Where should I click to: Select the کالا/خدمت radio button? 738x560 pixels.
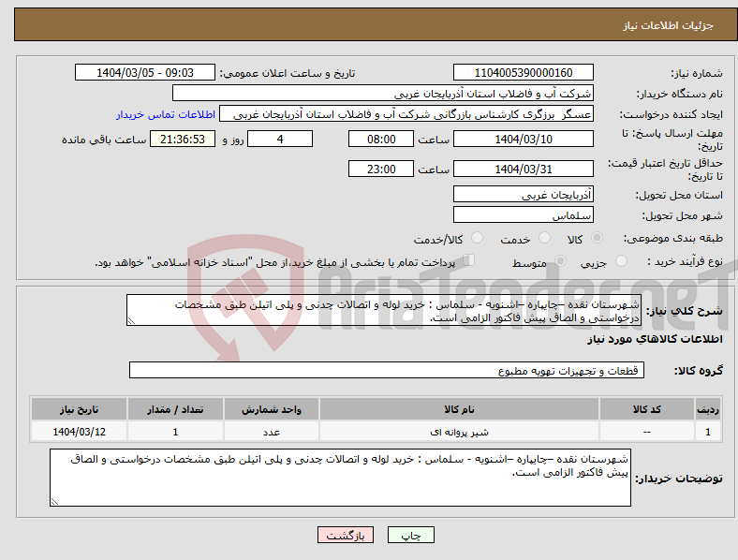pos(477,238)
